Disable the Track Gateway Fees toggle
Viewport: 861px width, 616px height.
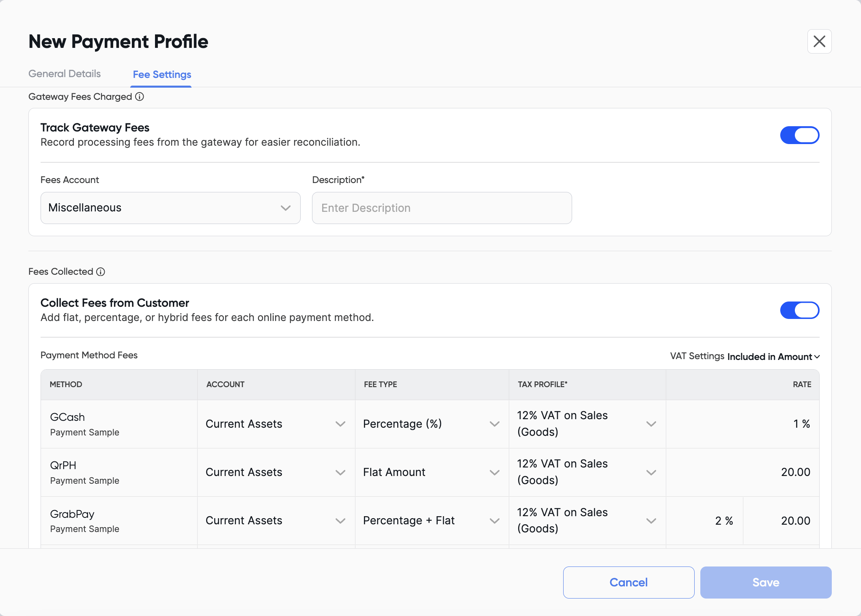pos(799,135)
